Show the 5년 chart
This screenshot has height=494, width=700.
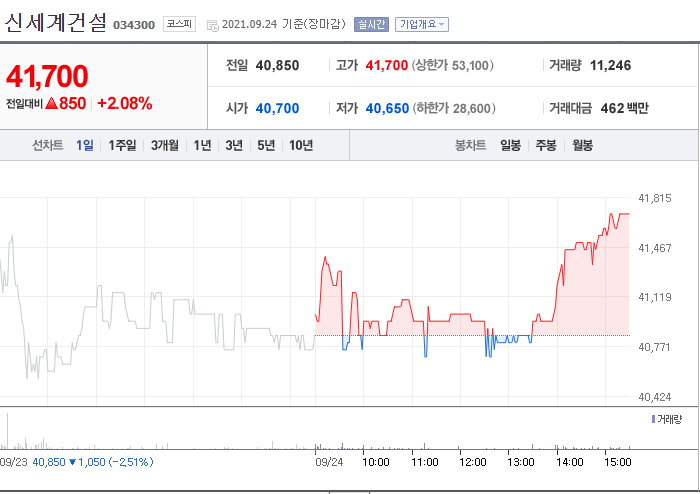(x=266, y=145)
